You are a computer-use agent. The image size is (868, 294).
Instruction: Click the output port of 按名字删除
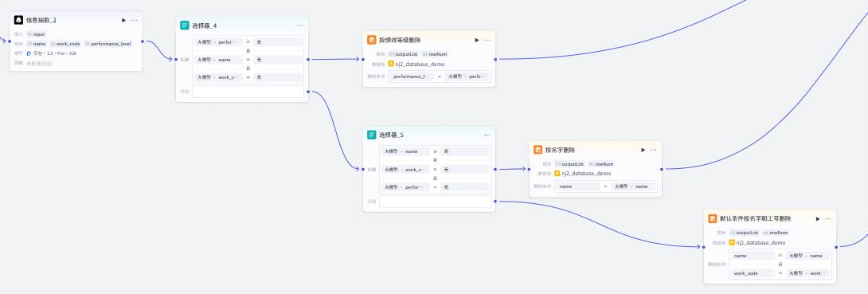(662, 169)
